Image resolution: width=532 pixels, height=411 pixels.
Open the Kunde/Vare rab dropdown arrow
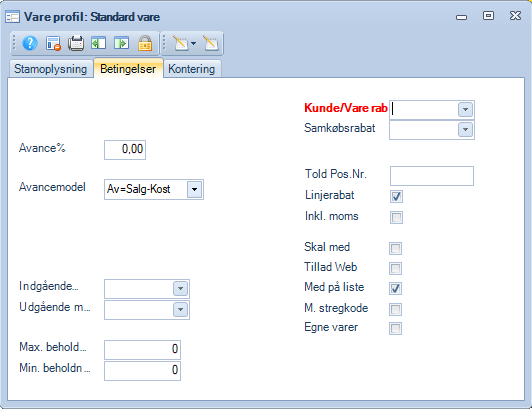pos(465,110)
